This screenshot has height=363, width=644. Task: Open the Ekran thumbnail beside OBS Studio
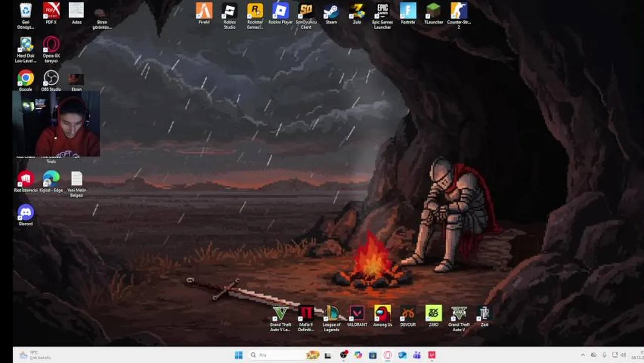tap(77, 82)
